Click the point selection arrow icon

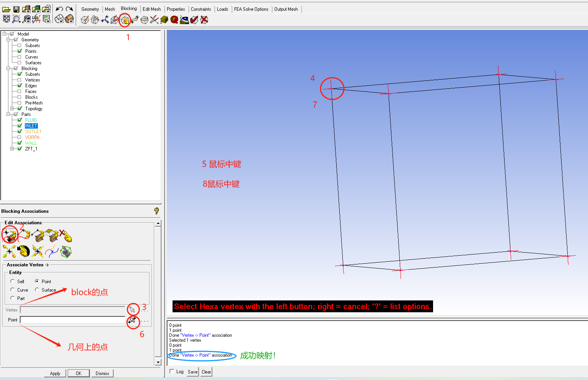tap(132, 320)
